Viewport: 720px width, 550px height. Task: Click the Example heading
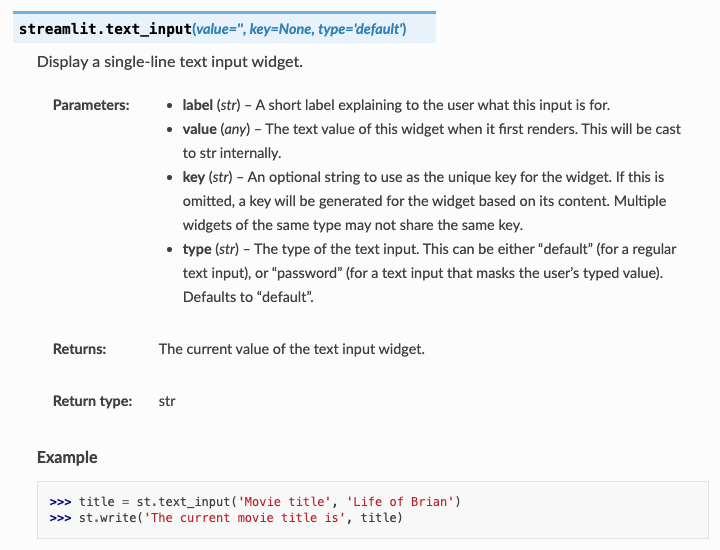[67, 458]
